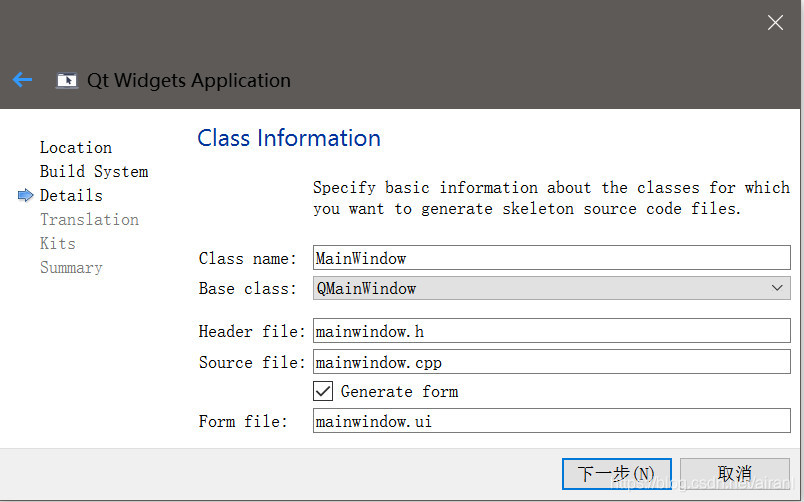Click the Source file field mainwindow.cpp
Viewport: 804px width, 502px height.
552,362
